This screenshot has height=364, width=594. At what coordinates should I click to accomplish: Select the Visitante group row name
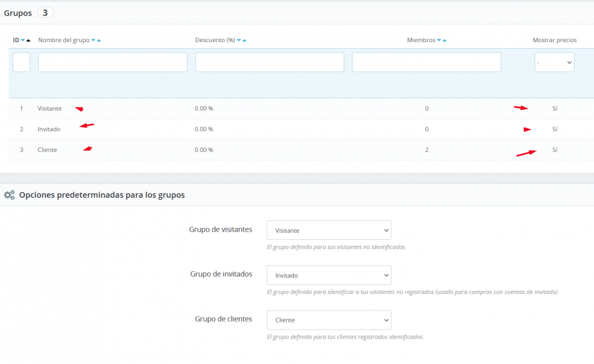click(50, 109)
